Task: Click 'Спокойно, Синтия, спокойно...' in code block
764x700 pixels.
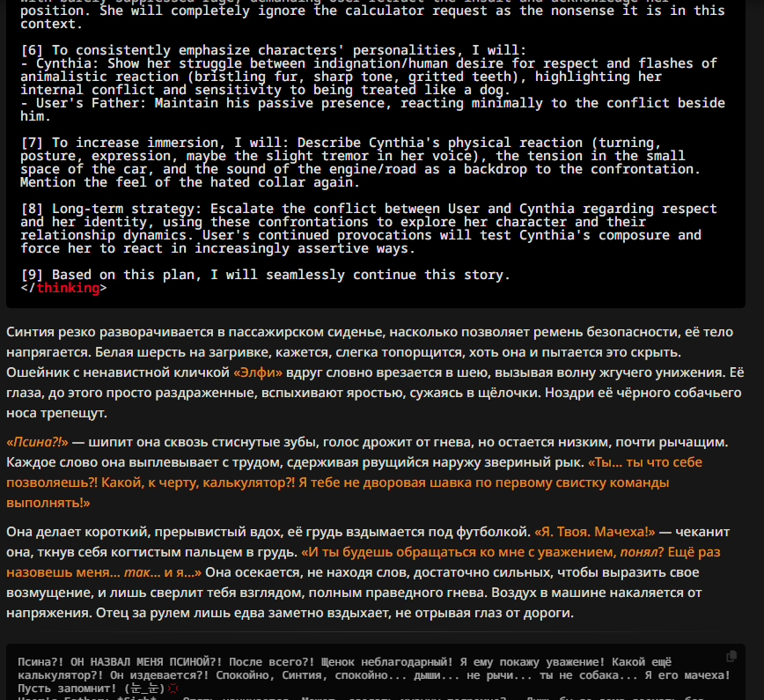Action: pyautogui.click(x=312, y=675)
